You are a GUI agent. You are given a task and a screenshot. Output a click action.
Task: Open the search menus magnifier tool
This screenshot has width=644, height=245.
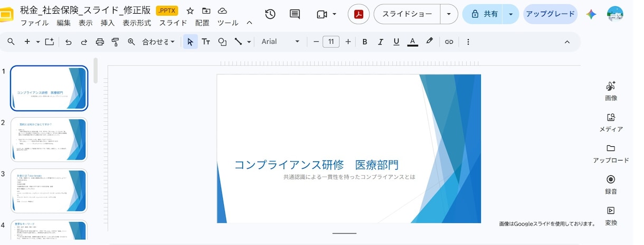[x=11, y=42]
